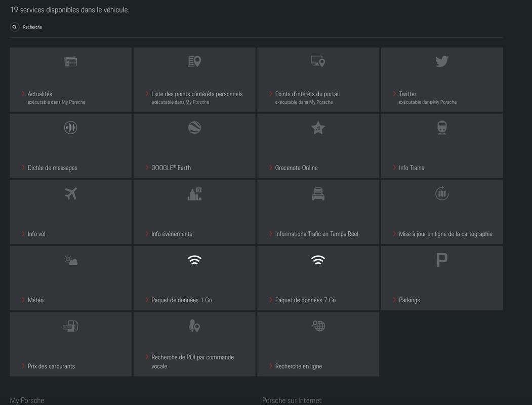Click red chevron beside Parkings

coord(394,300)
